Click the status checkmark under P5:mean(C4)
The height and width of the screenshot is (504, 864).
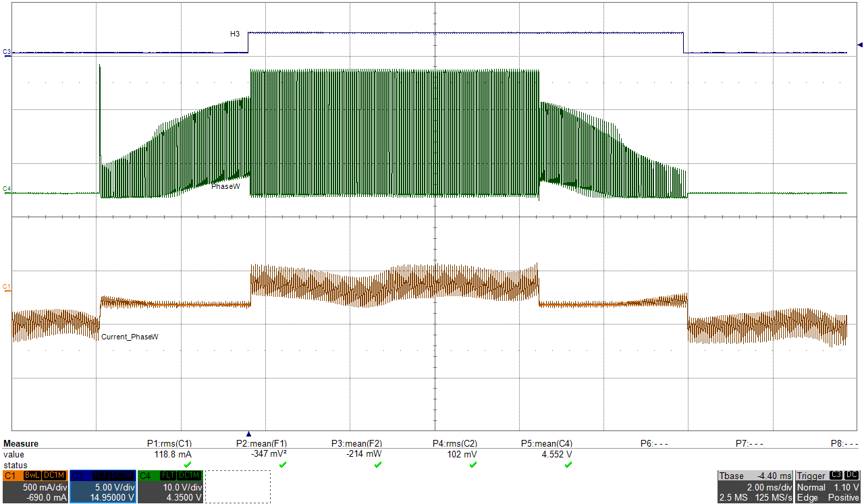[568, 465]
